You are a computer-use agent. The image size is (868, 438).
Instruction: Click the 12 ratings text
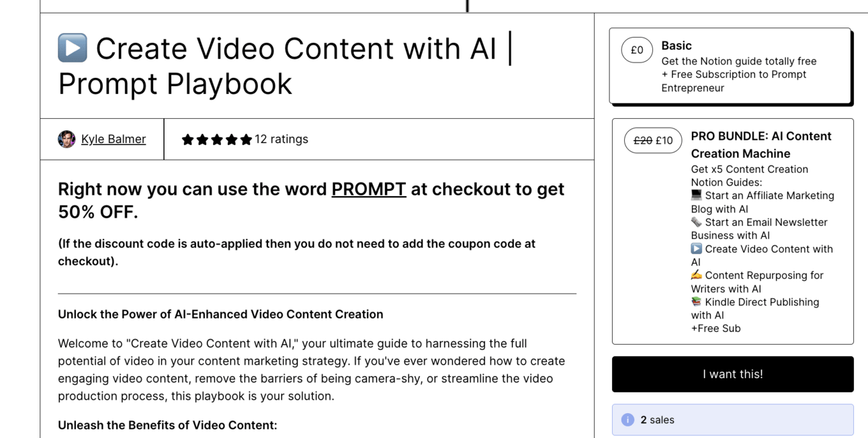click(281, 139)
